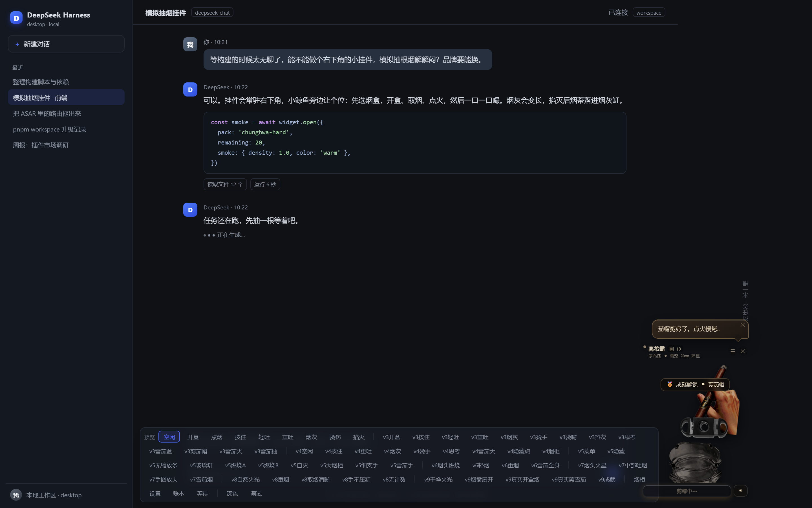Select the 等待 preview option
The image size is (812, 508).
click(x=202, y=493)
